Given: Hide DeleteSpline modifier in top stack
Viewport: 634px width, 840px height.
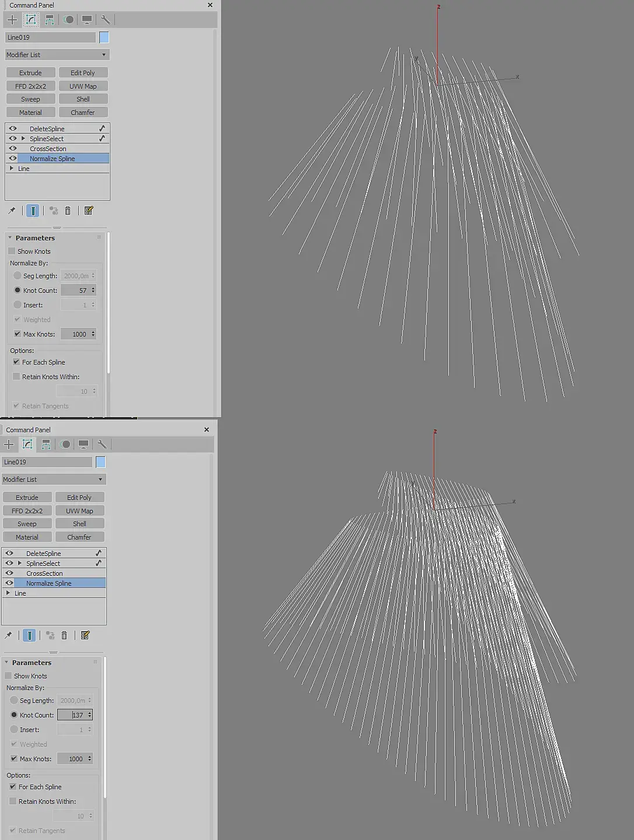Looking at the screenshot, I should [x=13, y=128].
